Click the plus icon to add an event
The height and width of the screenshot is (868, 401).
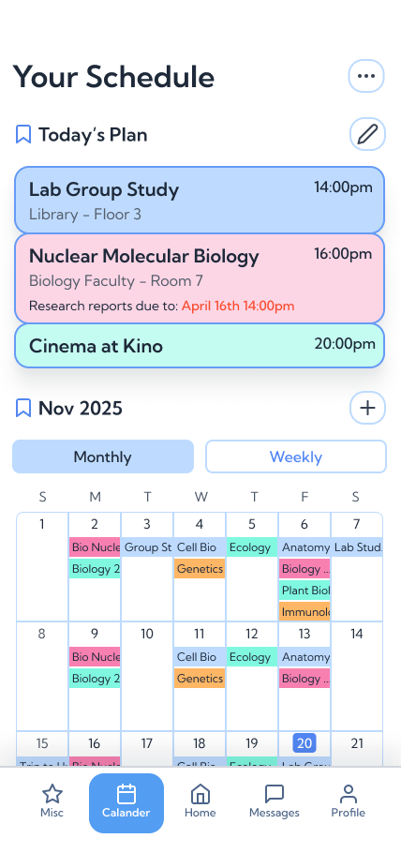(367, 408)
